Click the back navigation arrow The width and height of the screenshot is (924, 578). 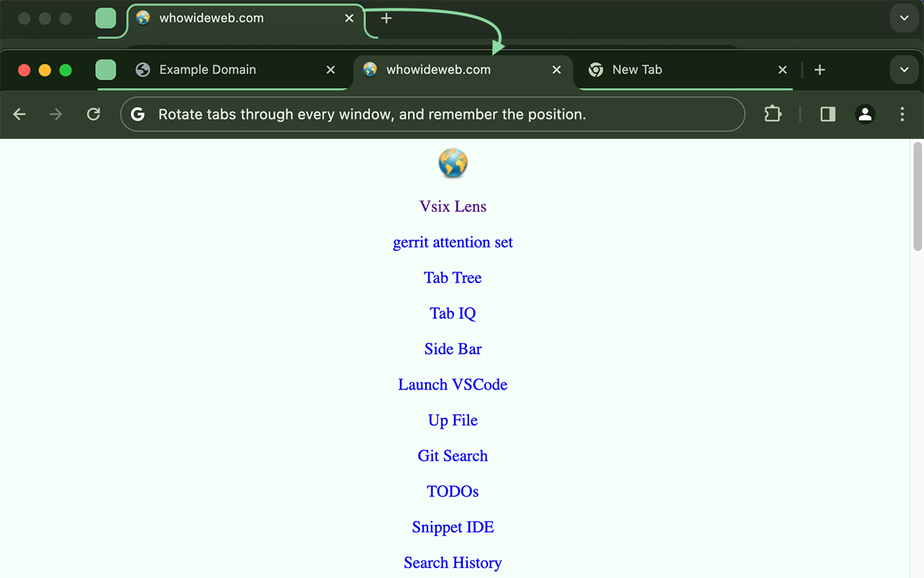click(x=19, y=114)
